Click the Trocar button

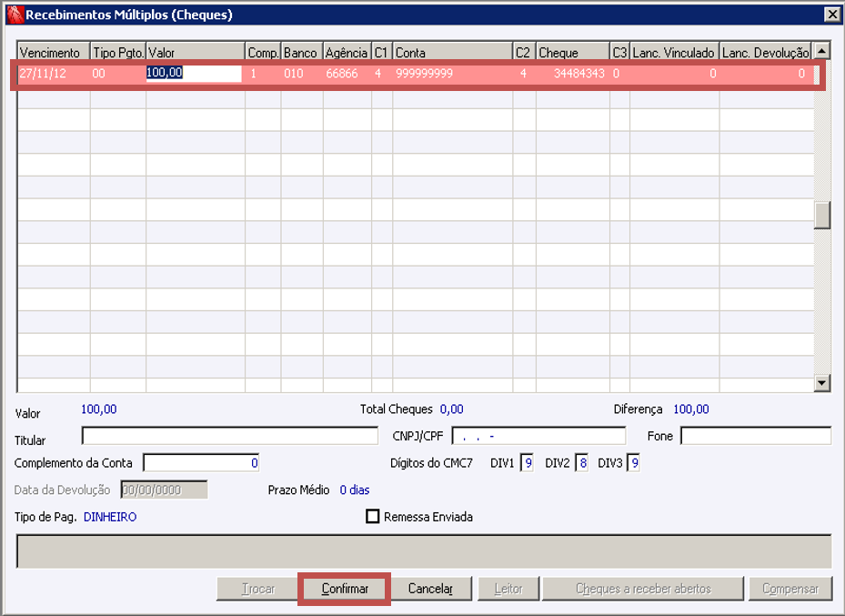pos(257,589)
